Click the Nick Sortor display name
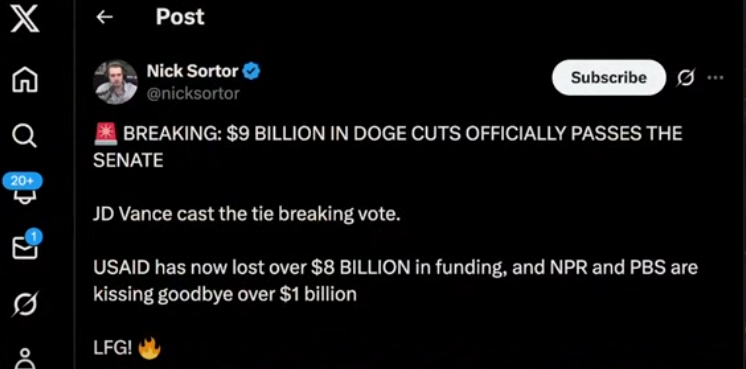The height and width of the screenshot is (369, 746). pyautogui.click(x=192, y=71)
